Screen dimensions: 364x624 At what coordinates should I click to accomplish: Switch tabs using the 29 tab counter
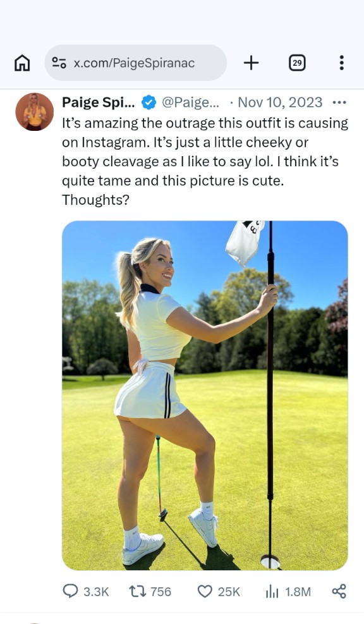click(x=297, y=63)
